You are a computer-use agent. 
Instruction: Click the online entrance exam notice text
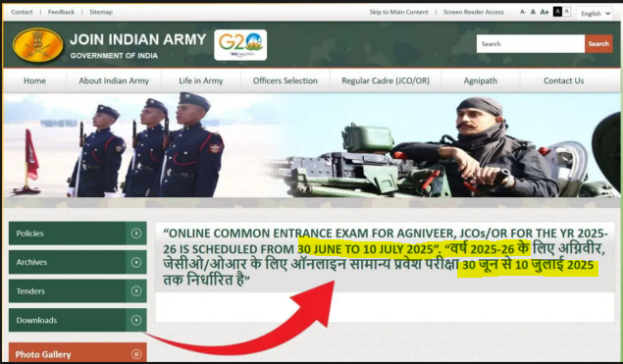pyautogui.click(x=385, y=256)
